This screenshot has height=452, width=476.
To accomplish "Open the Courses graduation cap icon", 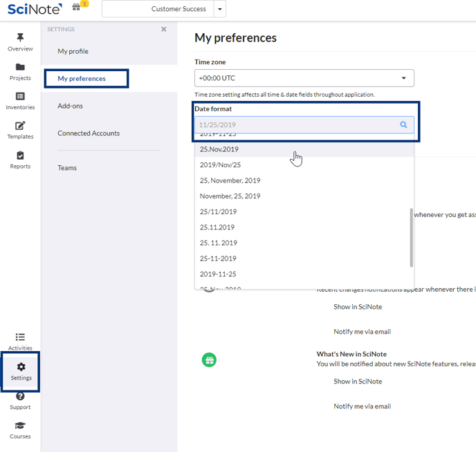I will pyautogui.click(x=20, y=425).
